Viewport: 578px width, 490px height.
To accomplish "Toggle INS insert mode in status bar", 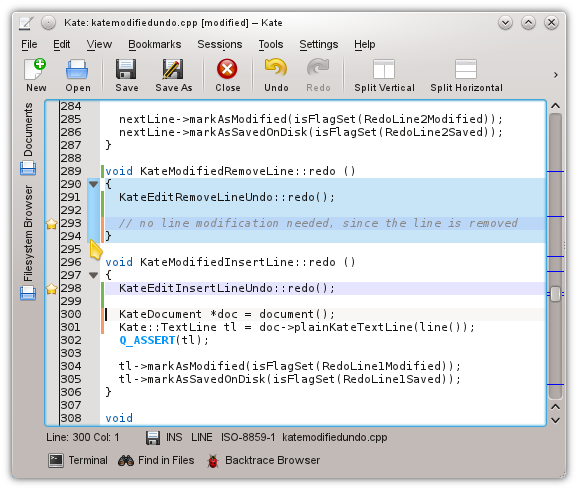I will (x=174, y=437).
